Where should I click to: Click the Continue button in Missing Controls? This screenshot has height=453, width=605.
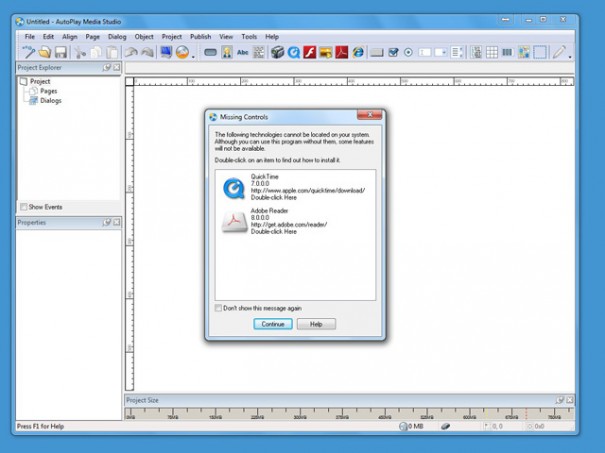pyautogui.click(x=273, y=324)
